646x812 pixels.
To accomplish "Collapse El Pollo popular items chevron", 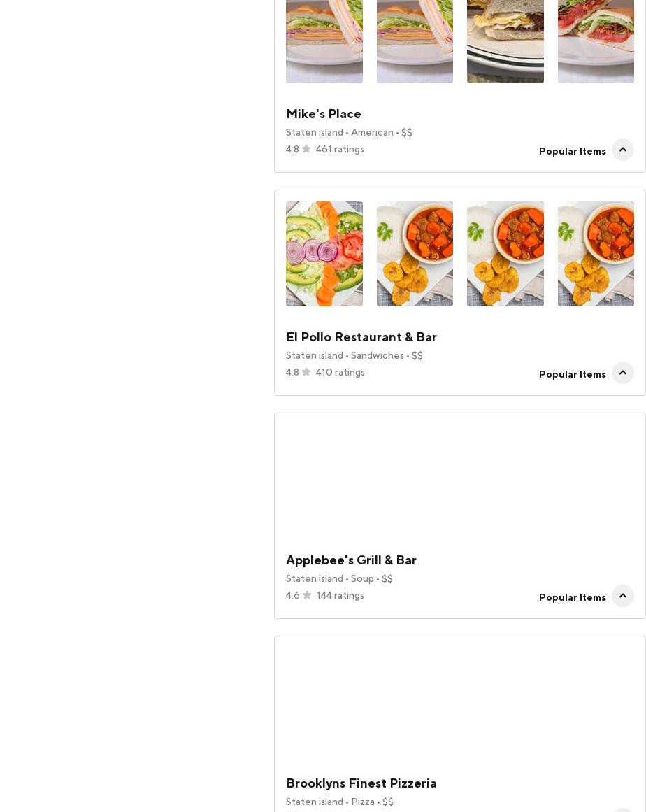I will pyautogui.click(x=623, y=373).
